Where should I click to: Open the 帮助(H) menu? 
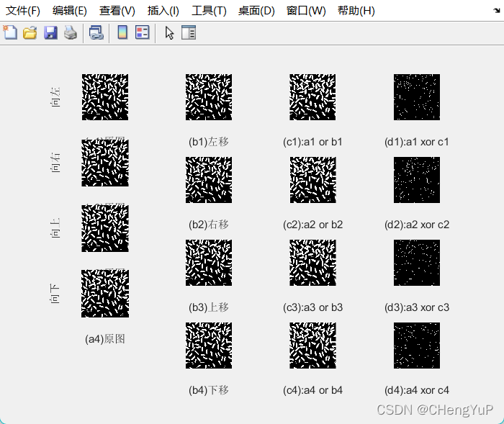pos(356,11)
